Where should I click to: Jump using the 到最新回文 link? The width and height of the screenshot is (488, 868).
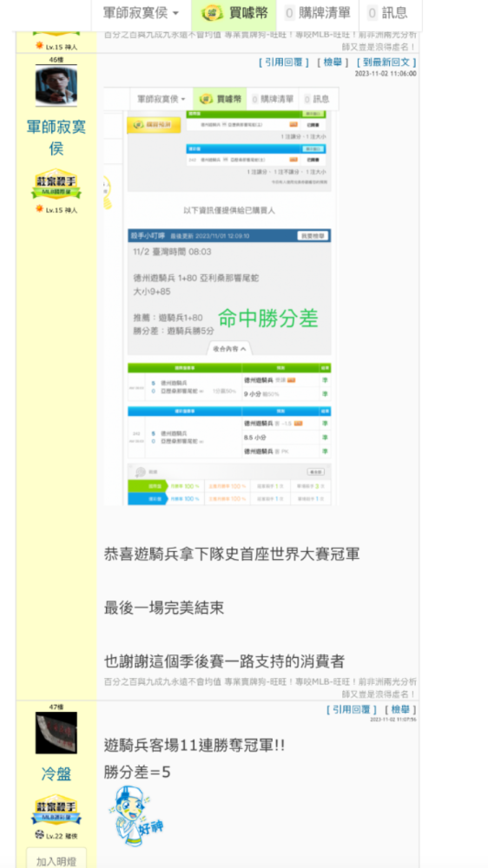click(x=386, y=62)
